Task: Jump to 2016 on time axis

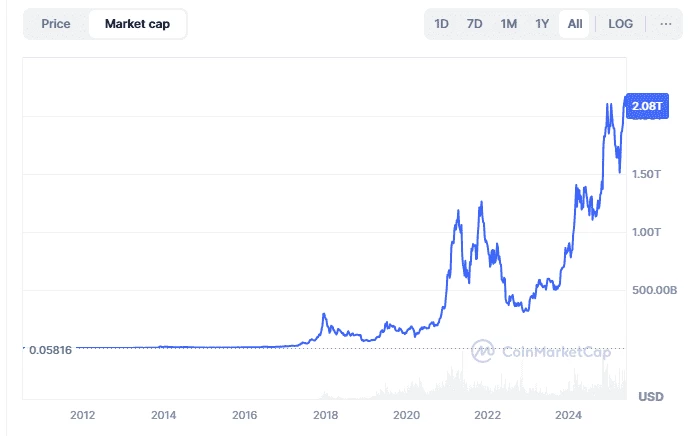Action: [x=245, y=415]
